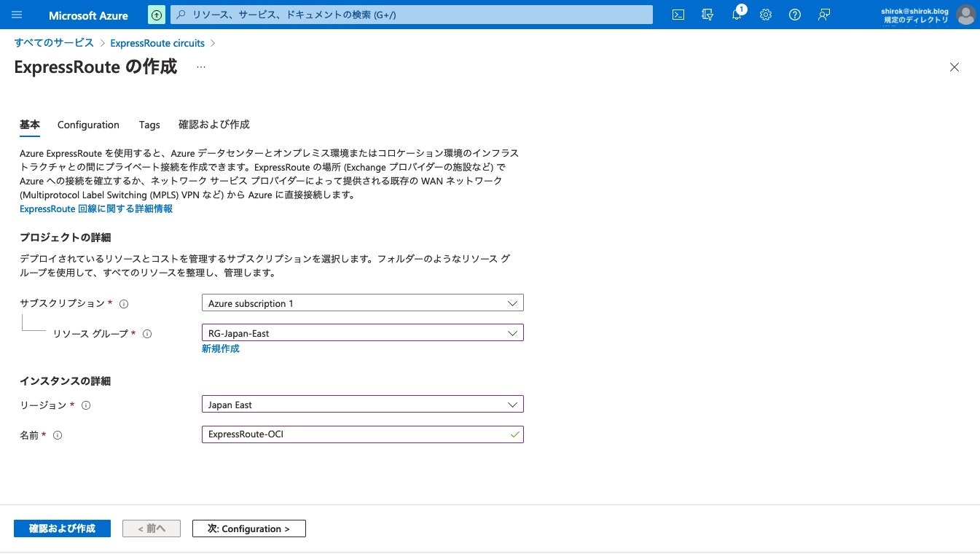Open the directories and subscriptions filter icon

(x=707, y=15)
